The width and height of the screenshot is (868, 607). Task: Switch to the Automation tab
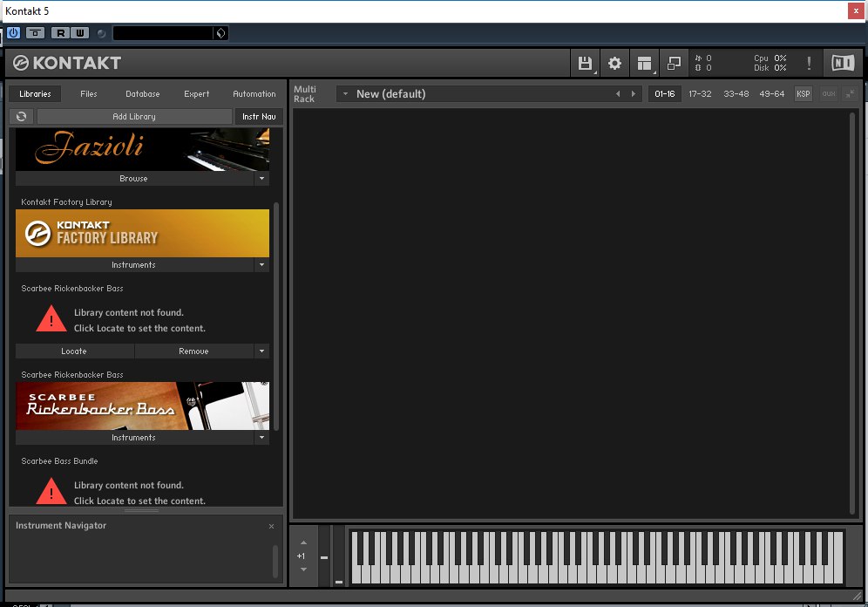point(254,93)
